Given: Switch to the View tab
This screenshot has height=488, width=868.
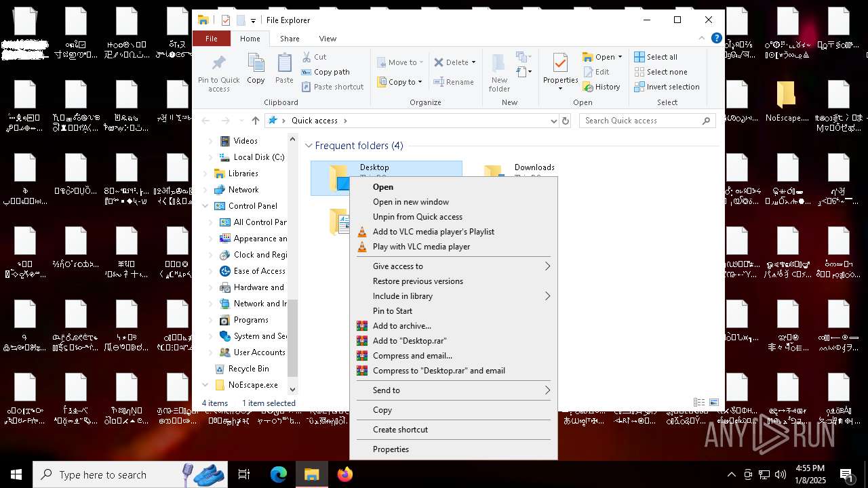Looking at the screenshot, I should pos(328,39).
